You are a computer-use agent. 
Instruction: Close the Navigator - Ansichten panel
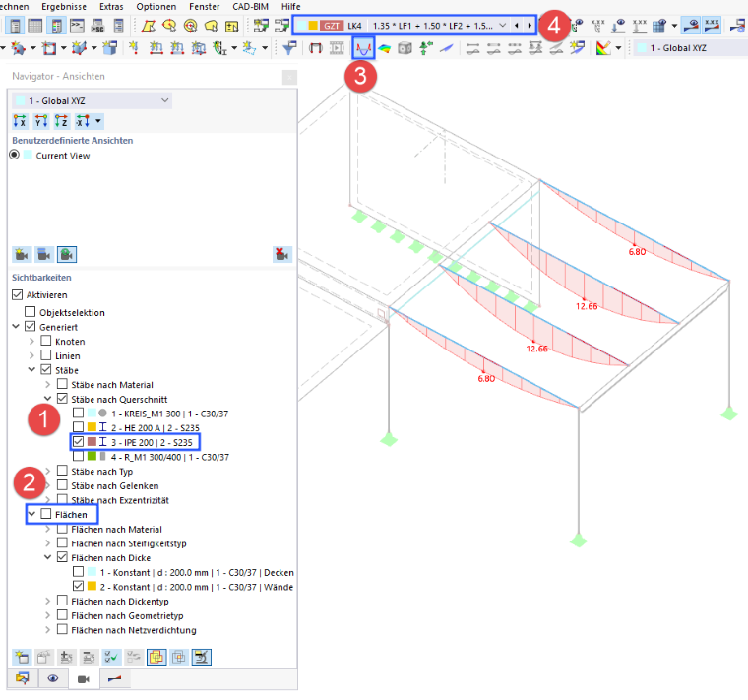pyautogui.click(x=289, y=77)
